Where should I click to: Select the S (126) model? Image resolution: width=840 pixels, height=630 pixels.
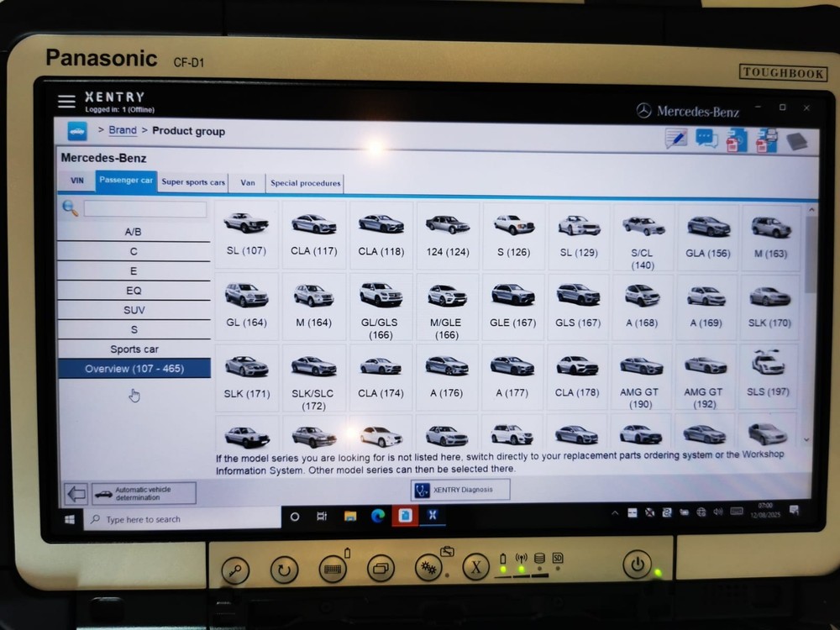[x=513, y=237]
